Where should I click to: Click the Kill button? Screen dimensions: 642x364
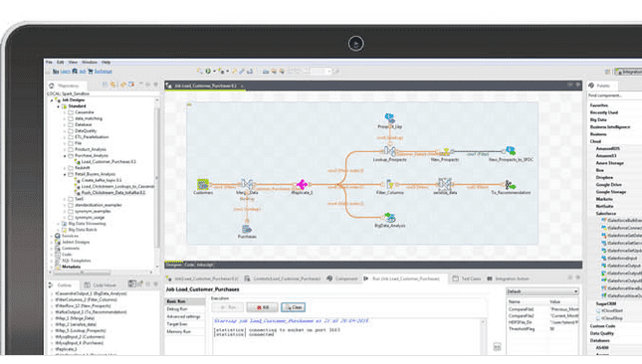click(262, 307)
